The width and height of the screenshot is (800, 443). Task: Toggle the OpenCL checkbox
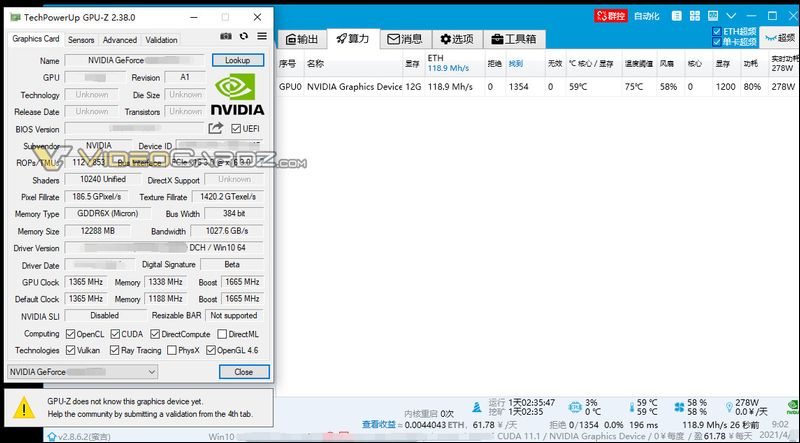(x=70, y=334)
